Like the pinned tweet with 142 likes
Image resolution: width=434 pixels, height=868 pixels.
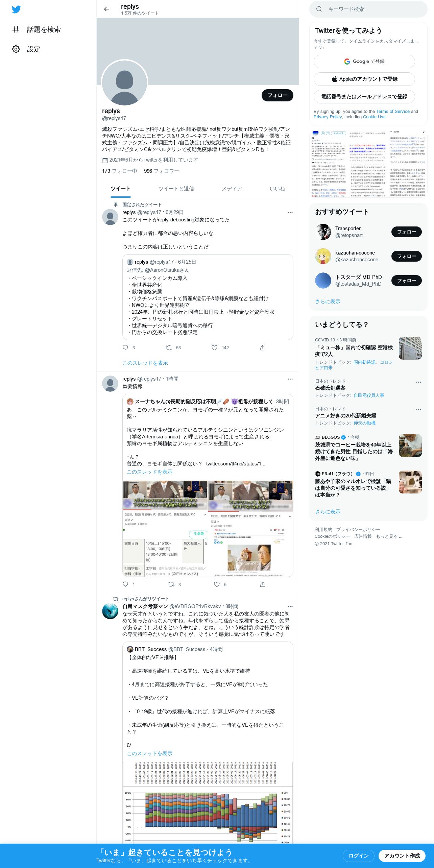214,347
